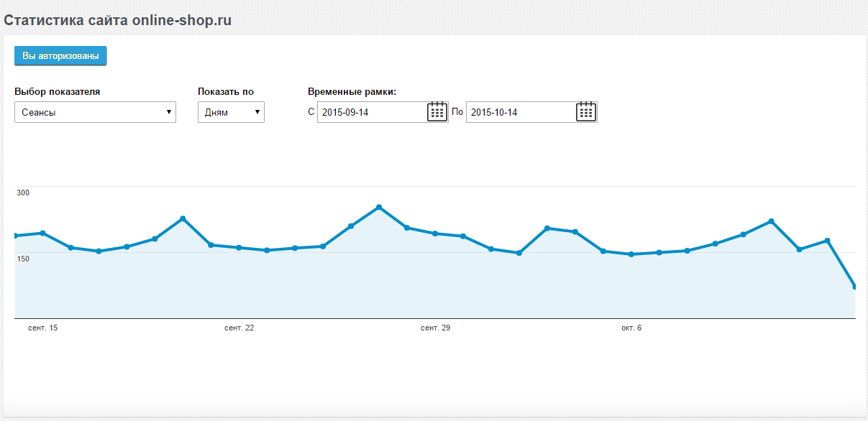Click the Временные рамки label
Viewport: 868px width, 421px height.
352,92
